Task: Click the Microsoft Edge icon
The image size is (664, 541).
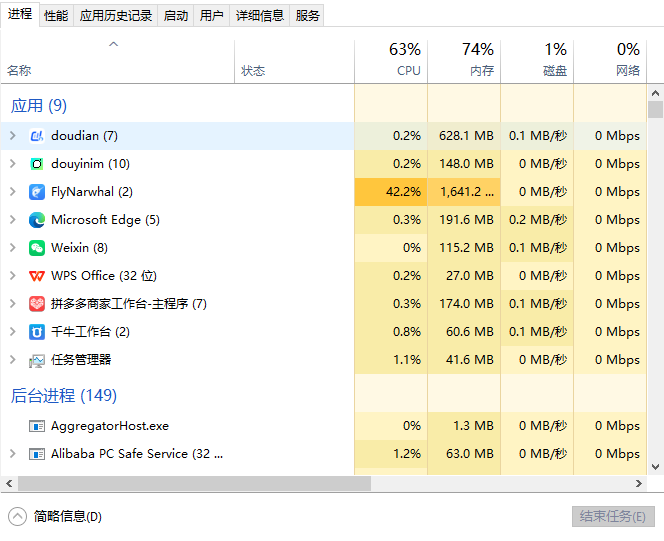Action: (x=37, y=220)
